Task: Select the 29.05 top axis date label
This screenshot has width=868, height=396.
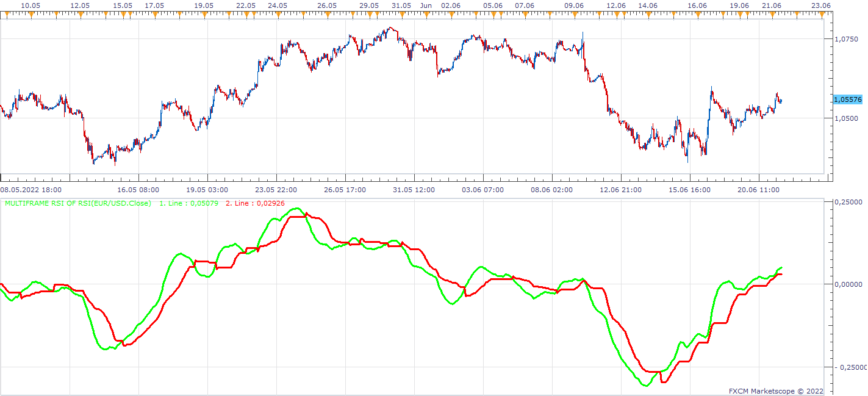Action: pos(369,5)
